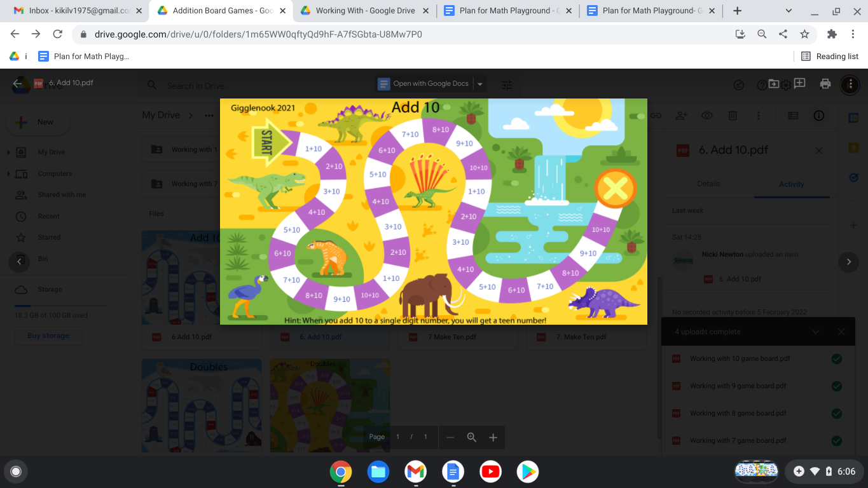
Task: Print the PDF with the printer icon
Action: 825,84
